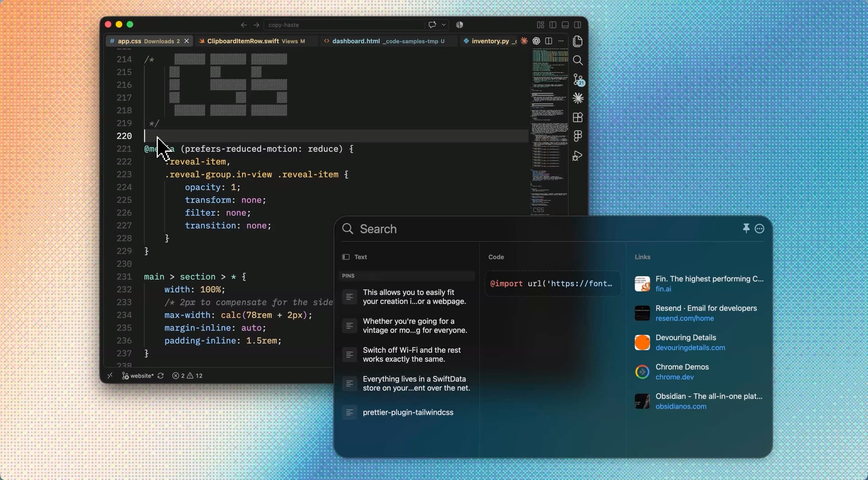Toggle the secondary side bar layout icon
Image resolution: width=868 pixels, height=480 pixels.
[x=578, y=25]
